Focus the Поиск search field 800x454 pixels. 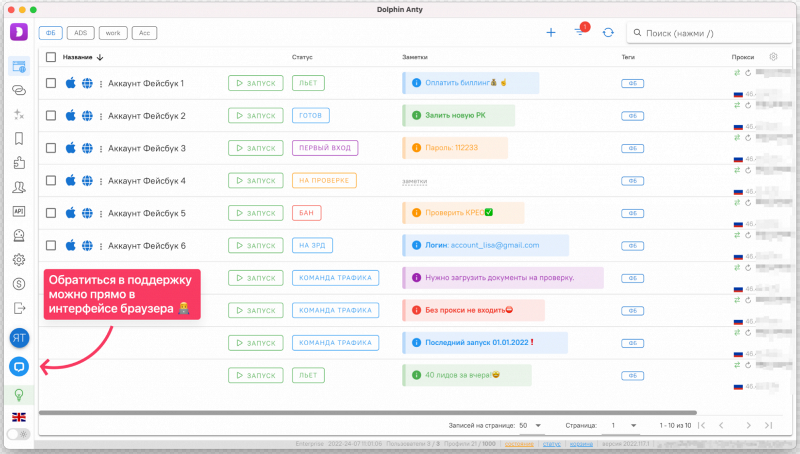pyautogui.click(x=709, y=33)
